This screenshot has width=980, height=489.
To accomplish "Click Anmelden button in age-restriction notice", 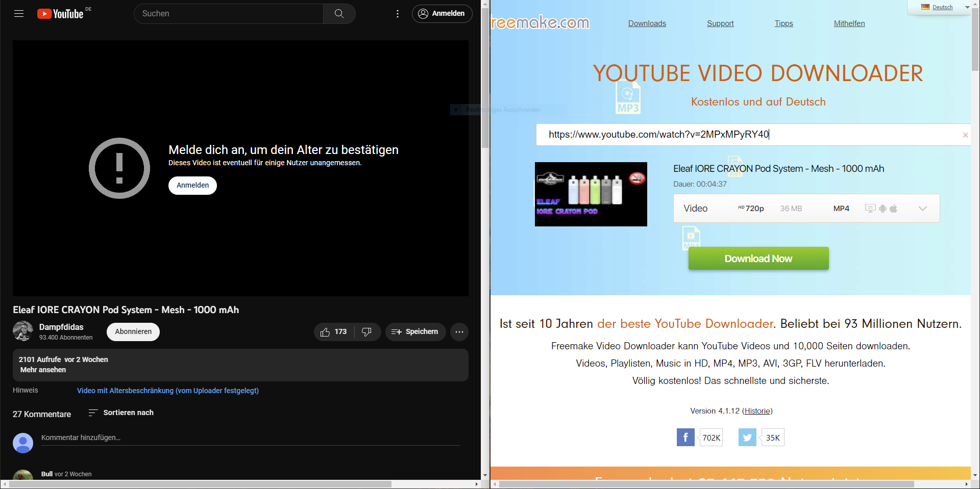I will [192, 186].
